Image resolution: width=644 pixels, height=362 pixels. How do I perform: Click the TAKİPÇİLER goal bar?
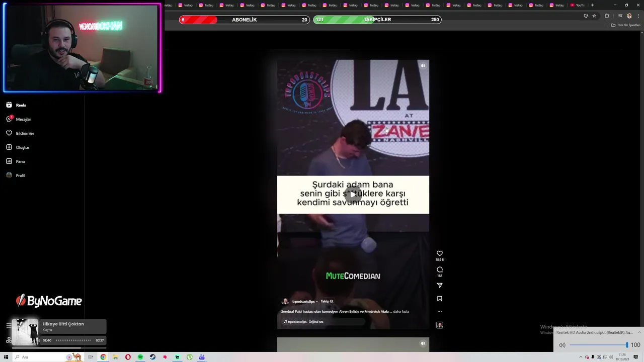coord(377,20)
